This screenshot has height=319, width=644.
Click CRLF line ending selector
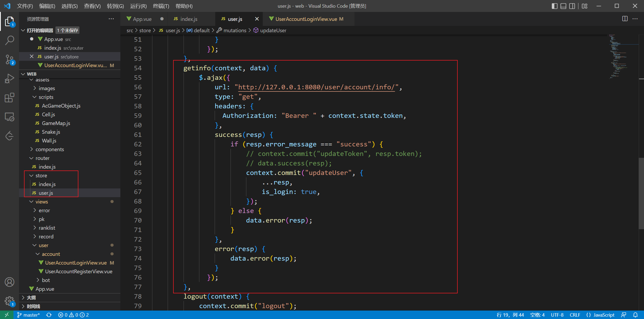(x=575, y=315)
